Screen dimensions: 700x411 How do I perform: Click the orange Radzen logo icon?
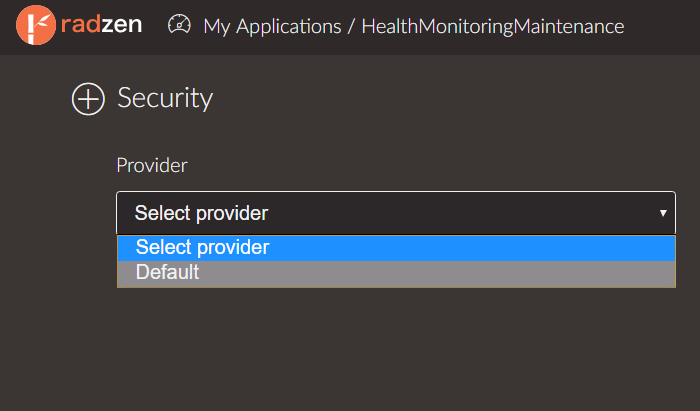coord(36,25)
